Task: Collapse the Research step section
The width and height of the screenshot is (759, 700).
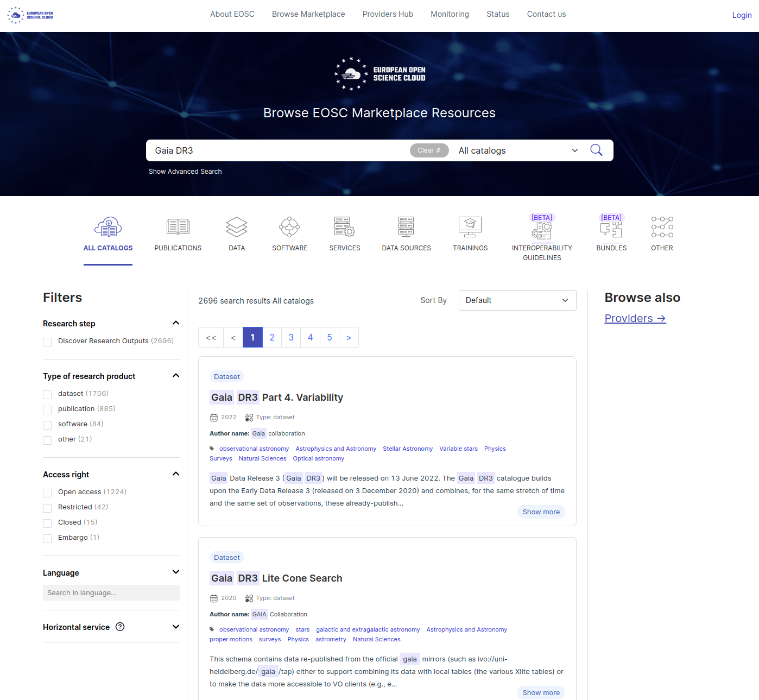Action: [x=176, y=323]
